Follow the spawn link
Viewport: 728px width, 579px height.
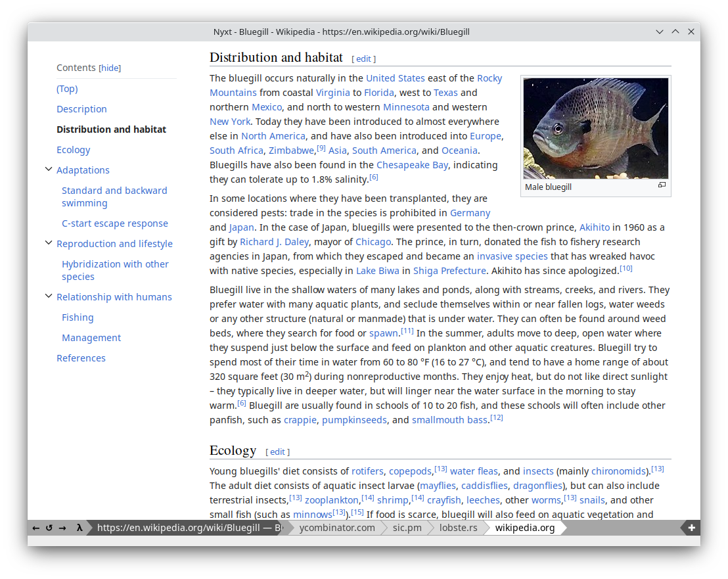[384, 333]
